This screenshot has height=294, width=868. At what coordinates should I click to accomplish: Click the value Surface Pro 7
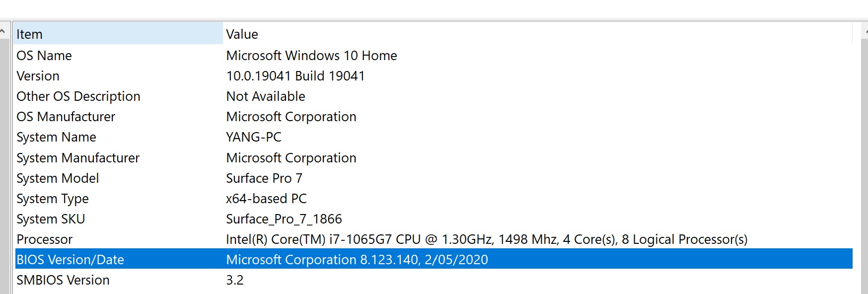264,178
